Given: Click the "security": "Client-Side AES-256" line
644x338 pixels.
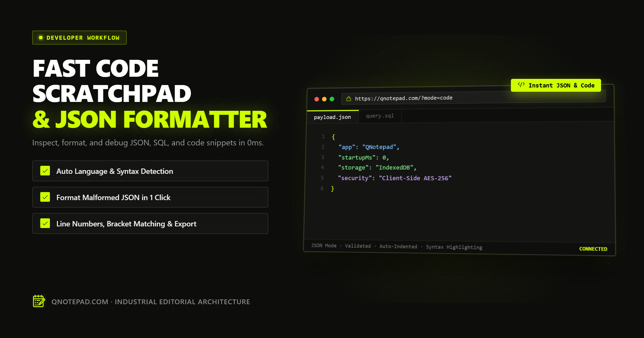Looking at the screenshot, I should 395,178.
